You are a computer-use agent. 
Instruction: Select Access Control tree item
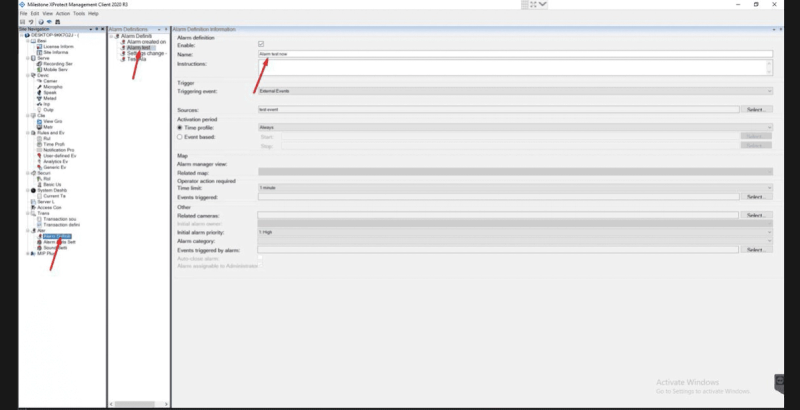(49, 208)
